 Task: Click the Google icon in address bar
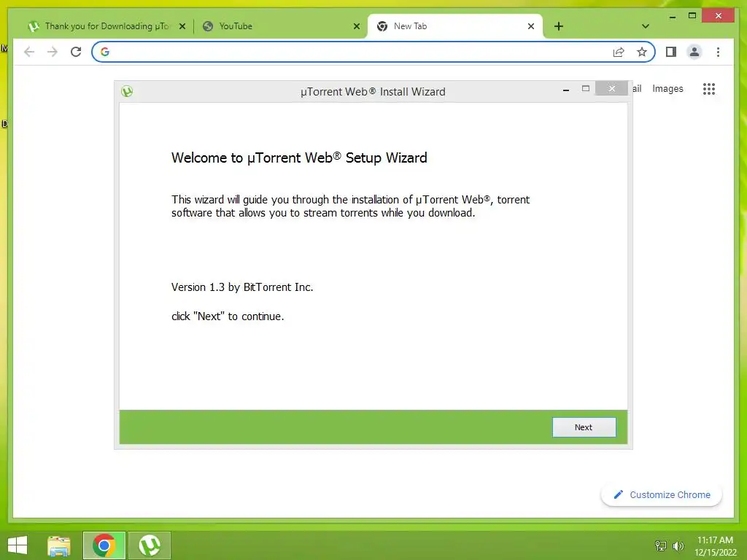pyautogui.click(x=105, y=52)
